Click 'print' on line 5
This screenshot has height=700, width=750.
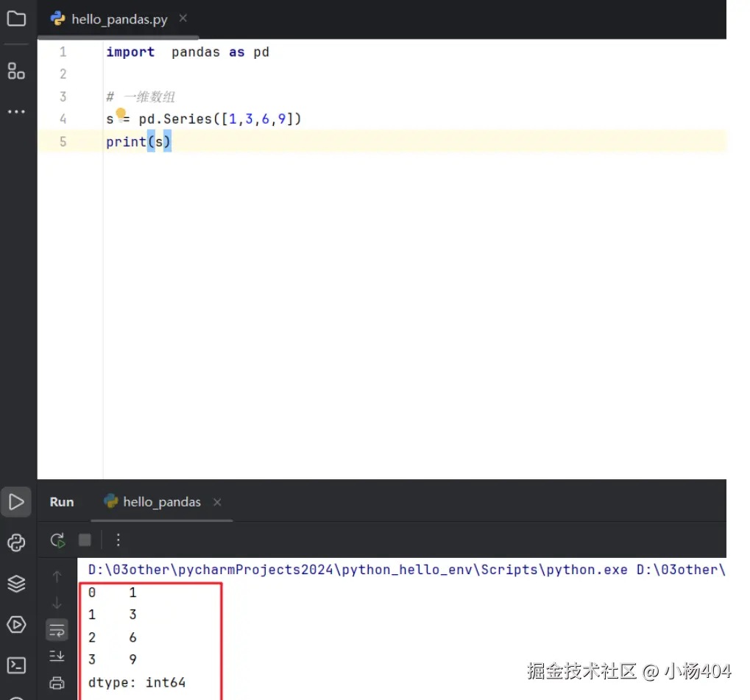click(x=127, y=141)
